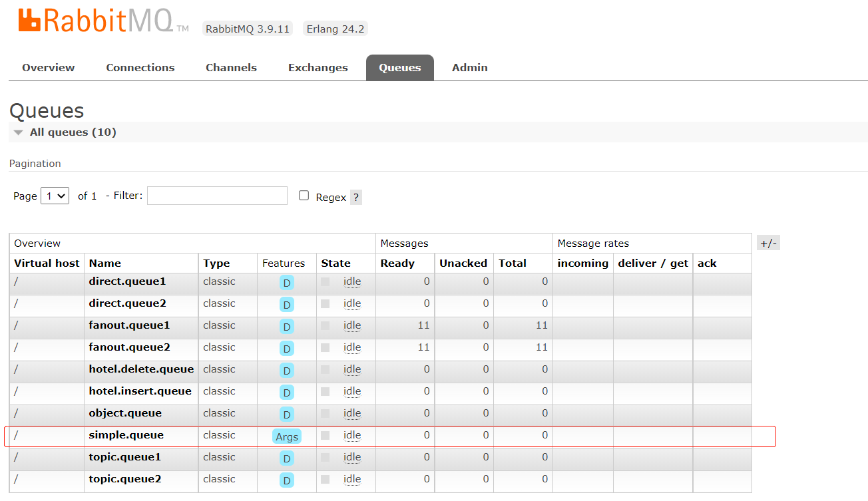Select the Queues tab

pyautogui.click(x=400, y=68)
